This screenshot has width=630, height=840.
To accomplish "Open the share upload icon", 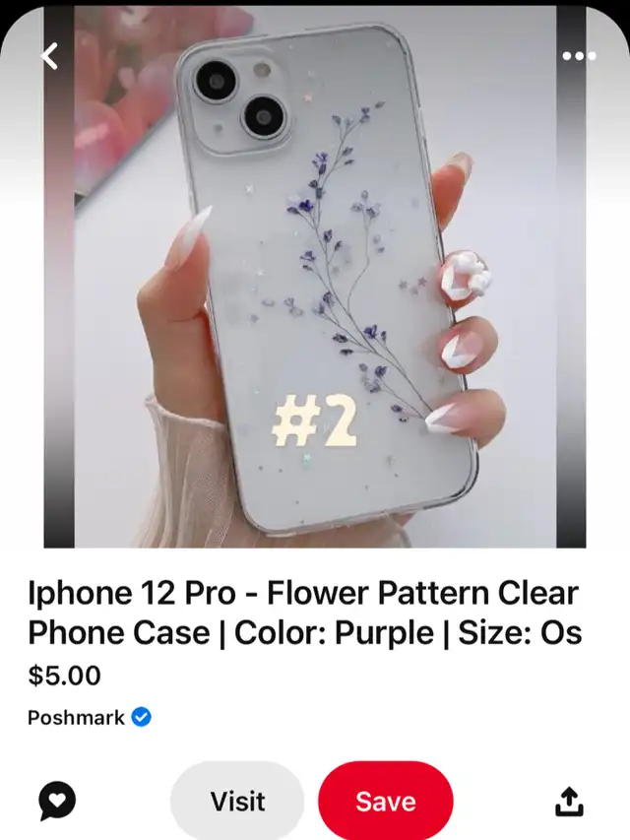I will (x=568, y=801).
